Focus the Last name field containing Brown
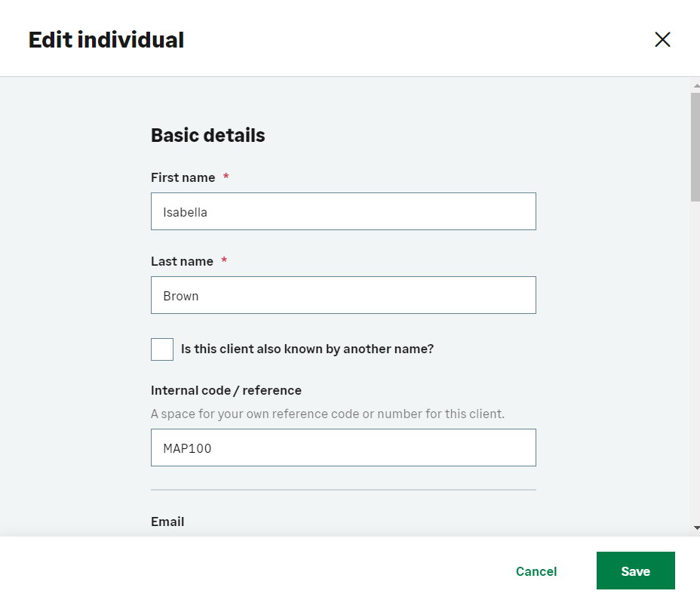Screen dimensions: 700x600 (343, 295)
